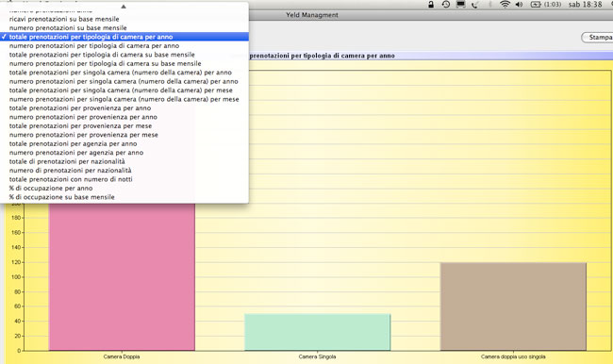Image resolution: width=613 pixels, height=364 pixels.
Task: Select 'ricavi prenotazioni su base mensile'
Action: pos(124,19)
